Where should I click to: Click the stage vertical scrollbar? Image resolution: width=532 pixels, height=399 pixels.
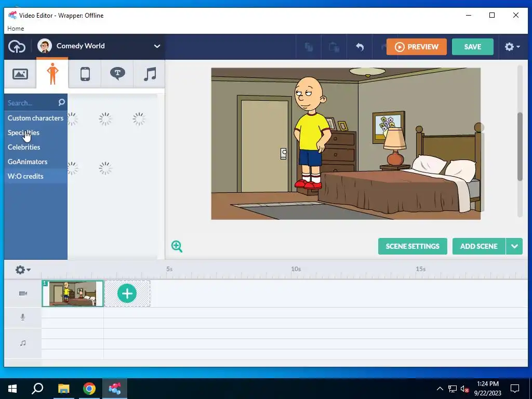coord(520,146)
